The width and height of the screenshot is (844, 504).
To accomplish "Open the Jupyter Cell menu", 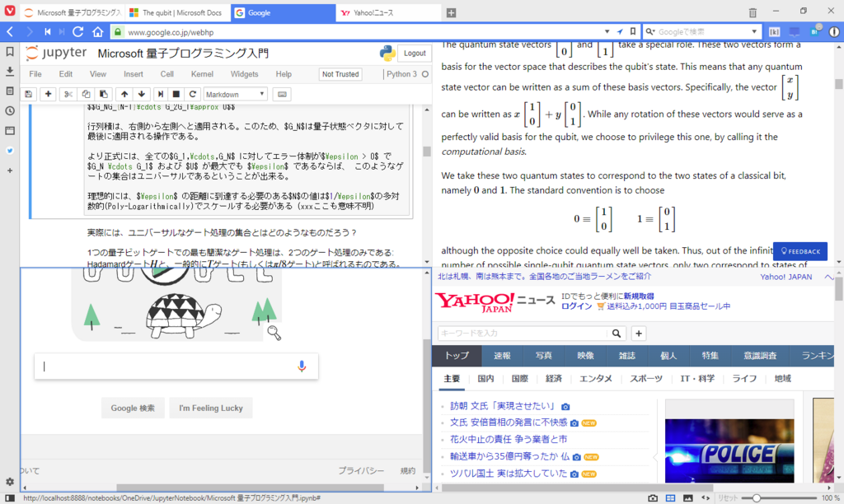I will tap(166, 74).
